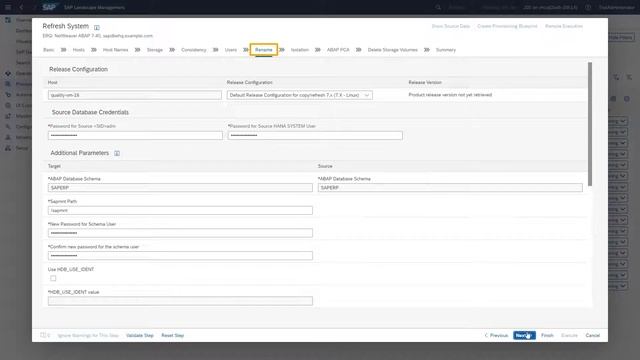
Task: Click the Remote Execution link
Action: coord(564,26)
